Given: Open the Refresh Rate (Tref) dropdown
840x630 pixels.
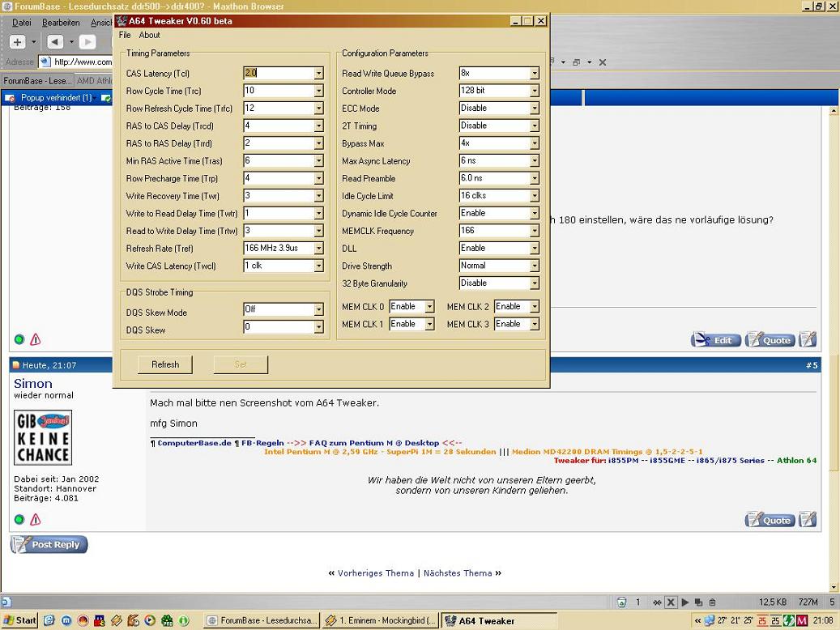Looking at the screenshot, I should point(319,249).
